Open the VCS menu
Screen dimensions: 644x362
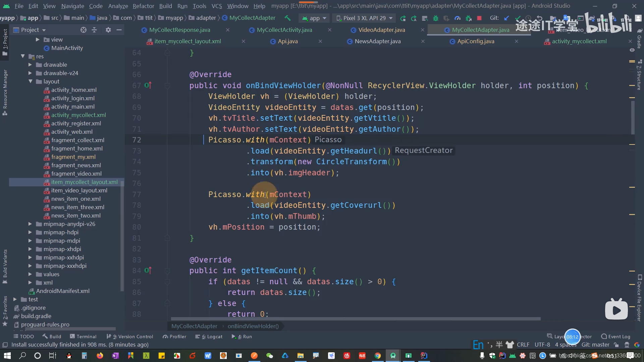(x=217, y=6)
